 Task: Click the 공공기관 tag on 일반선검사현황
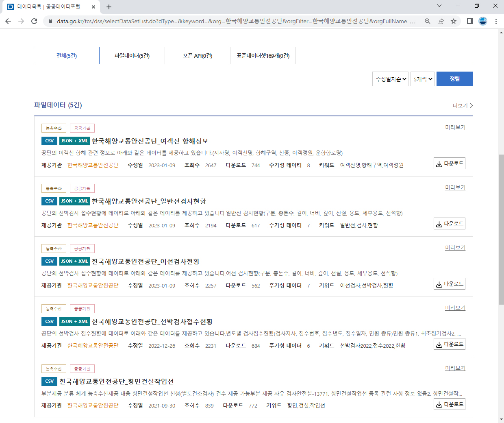(82, 188)
